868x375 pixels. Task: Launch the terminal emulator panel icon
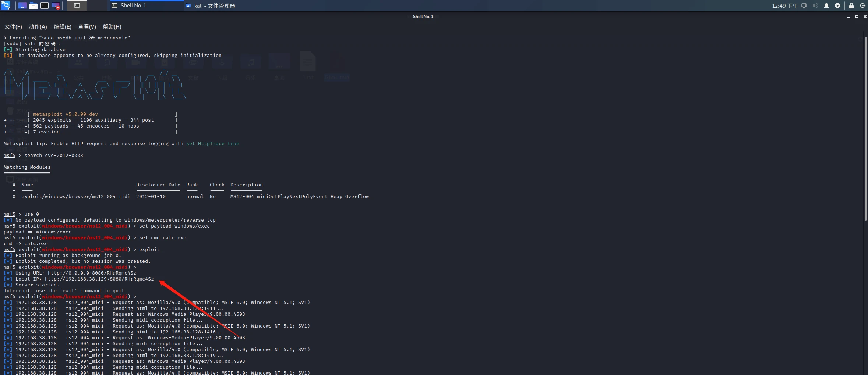(45, 6)
